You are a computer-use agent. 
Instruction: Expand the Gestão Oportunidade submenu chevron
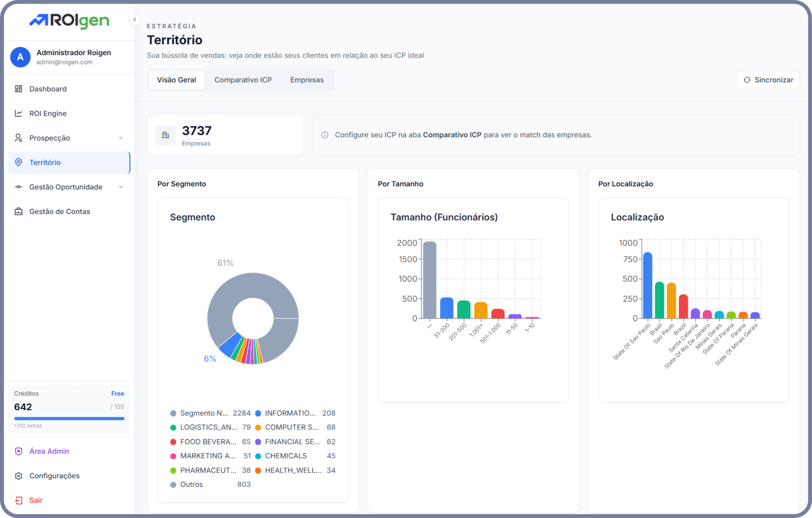click(x=121, y=187)
